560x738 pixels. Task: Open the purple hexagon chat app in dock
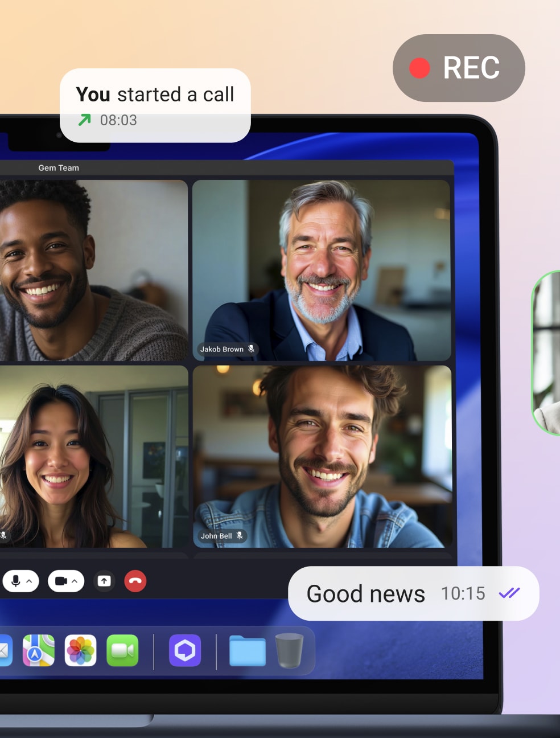point(185,650)
